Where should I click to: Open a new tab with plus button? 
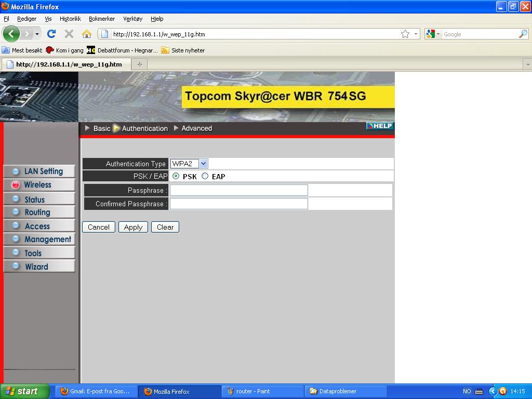point(139,64)
